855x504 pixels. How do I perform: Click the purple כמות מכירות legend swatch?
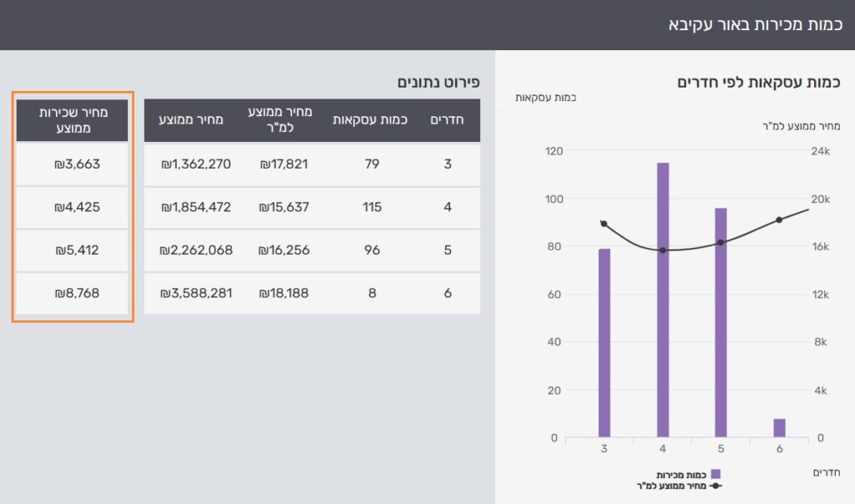(715, 474)
